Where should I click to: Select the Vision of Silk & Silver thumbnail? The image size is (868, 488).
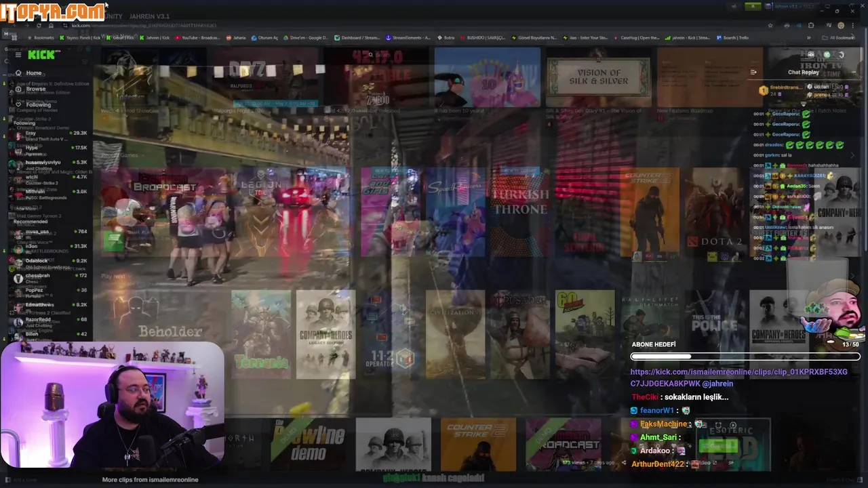click(598, 77)
